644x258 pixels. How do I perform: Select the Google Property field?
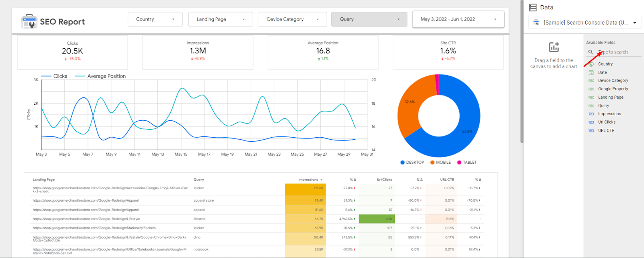coord(613,89)
